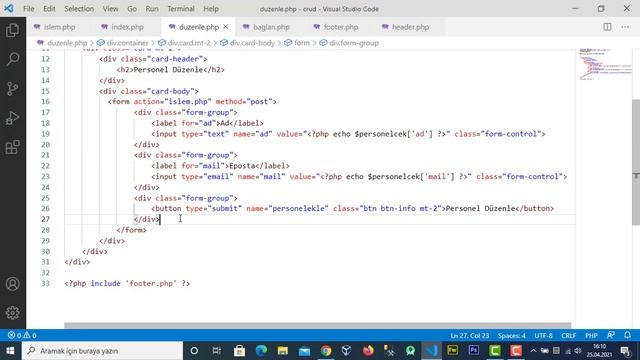Click the vertical editor scrollbar
The image size is (640, 360).
[636, 162]
